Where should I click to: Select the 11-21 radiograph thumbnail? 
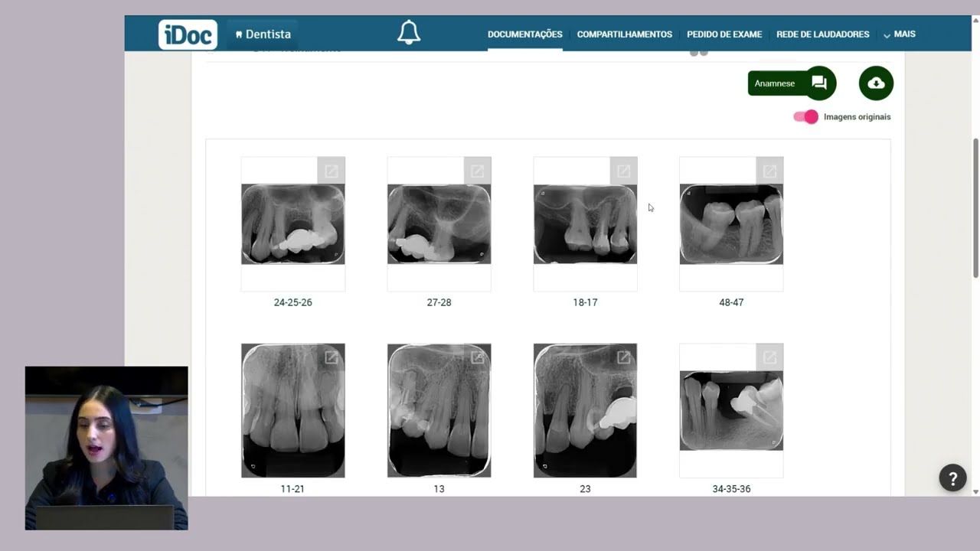[x=293, y=411]
